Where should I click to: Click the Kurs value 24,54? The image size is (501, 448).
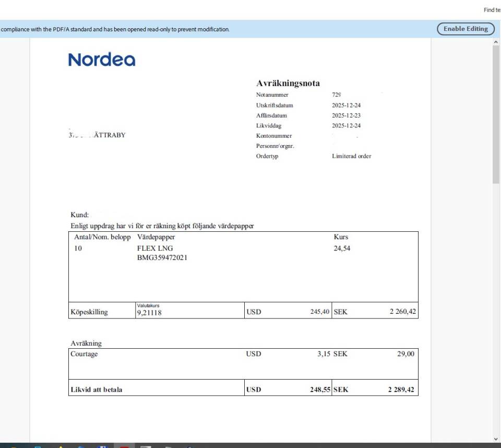(342, 249)
